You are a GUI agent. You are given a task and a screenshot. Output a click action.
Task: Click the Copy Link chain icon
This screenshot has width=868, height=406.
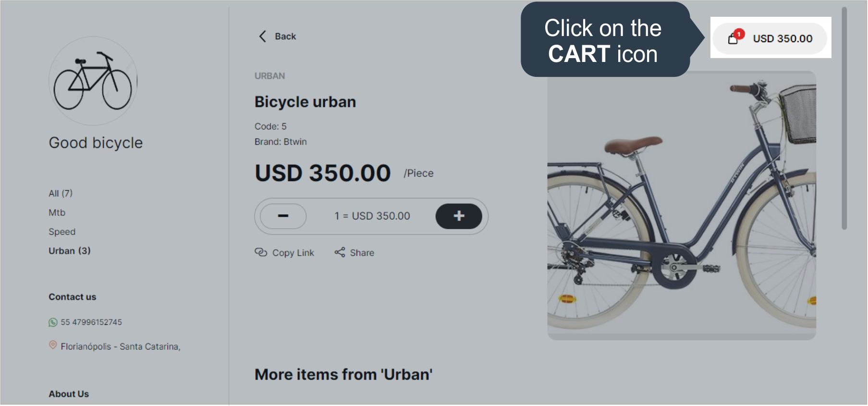coord(261,252)
